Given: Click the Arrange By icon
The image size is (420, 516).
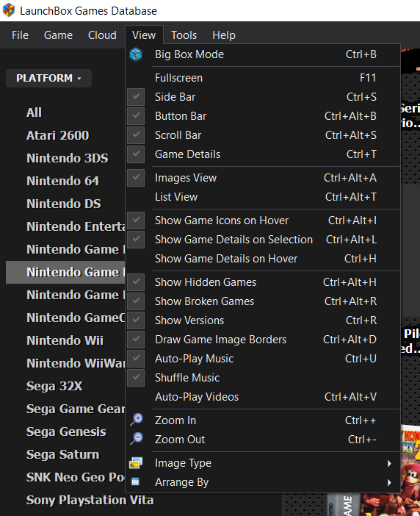Looking at the screenshot, I should coord(135,481).
